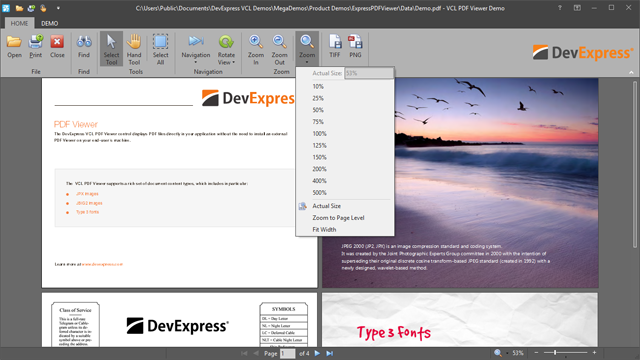640x360 pixels.
Task: Click the quick access open folder icon
Action: point(19,8)
